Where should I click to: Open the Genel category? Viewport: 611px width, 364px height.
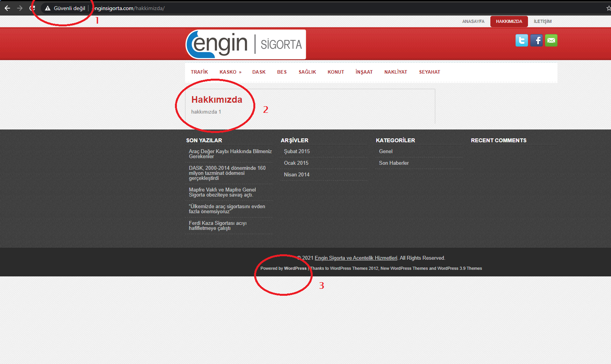pyautogui.click(x=386, y=152)
